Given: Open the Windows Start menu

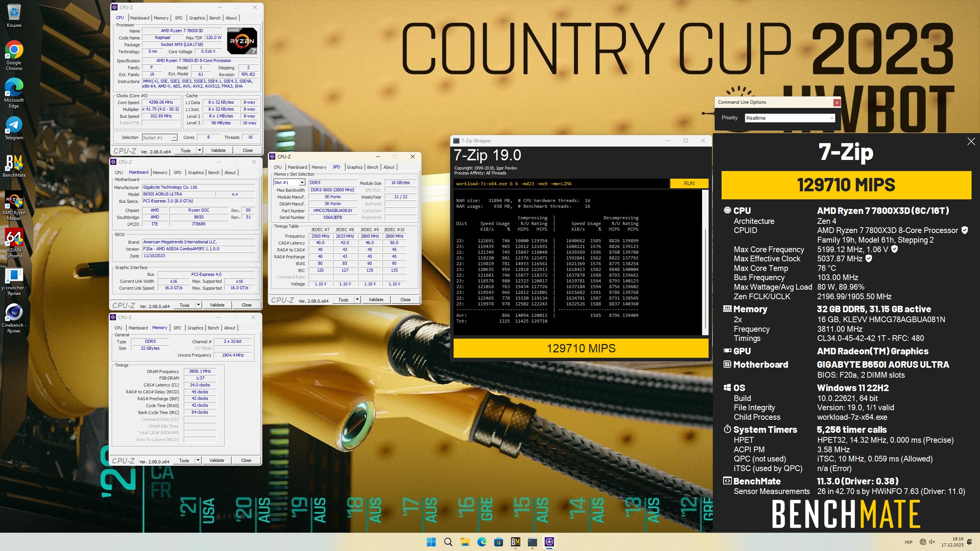Looking at the screenshot, I should coord(431,542).
